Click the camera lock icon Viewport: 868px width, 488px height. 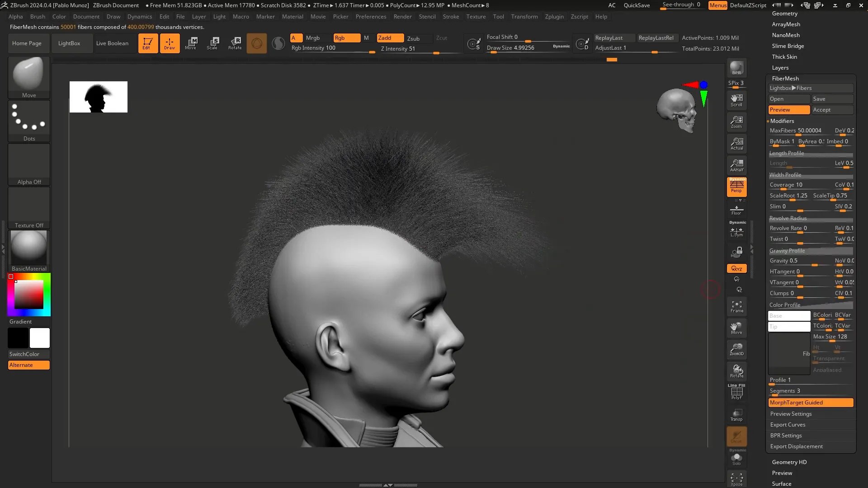click(x=736, y=252)
